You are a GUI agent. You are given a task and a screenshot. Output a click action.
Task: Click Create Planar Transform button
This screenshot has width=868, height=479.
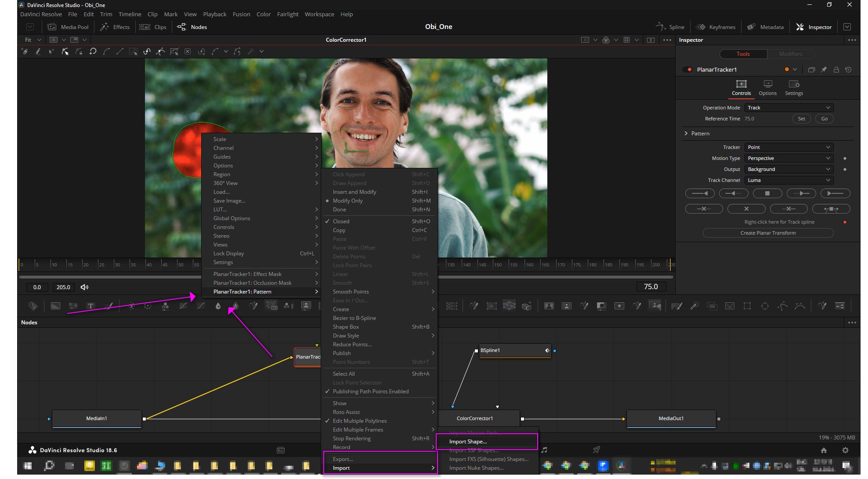[768, 233]
